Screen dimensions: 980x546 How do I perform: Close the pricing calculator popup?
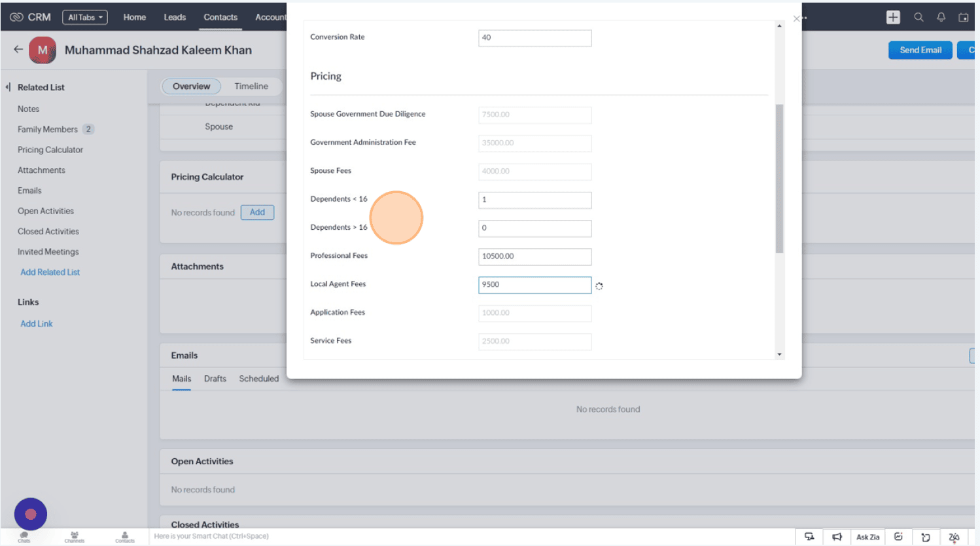coord(796,19)
